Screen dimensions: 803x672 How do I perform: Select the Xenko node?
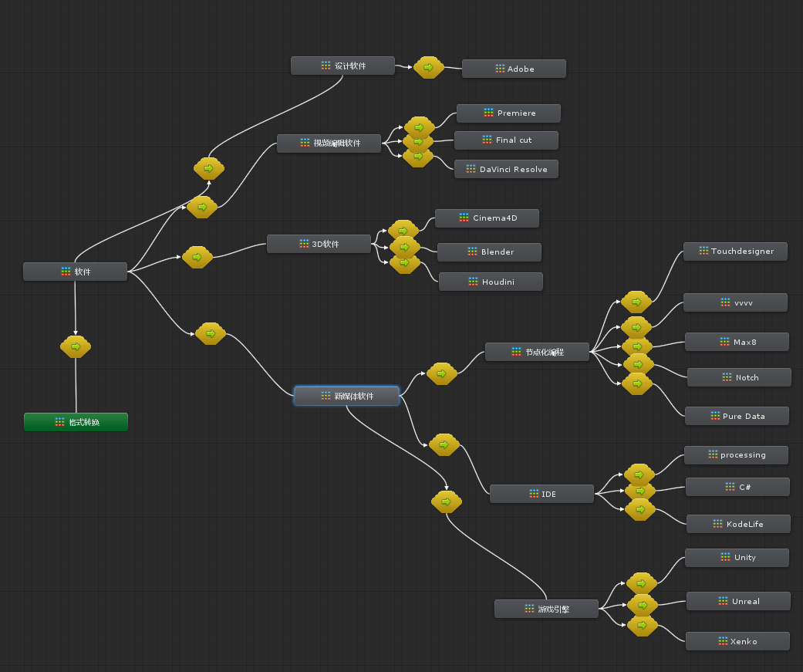[737, 641]
